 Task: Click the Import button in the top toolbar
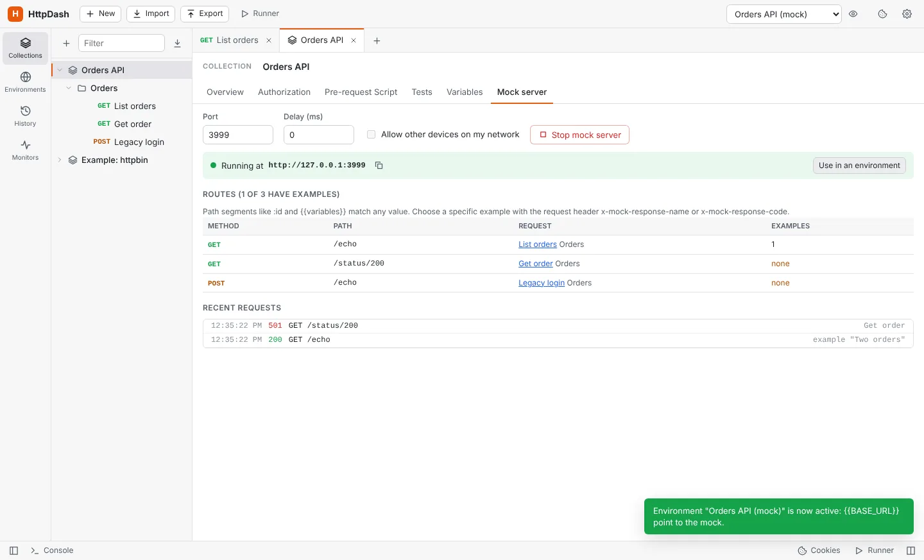[x=151, y=13]
